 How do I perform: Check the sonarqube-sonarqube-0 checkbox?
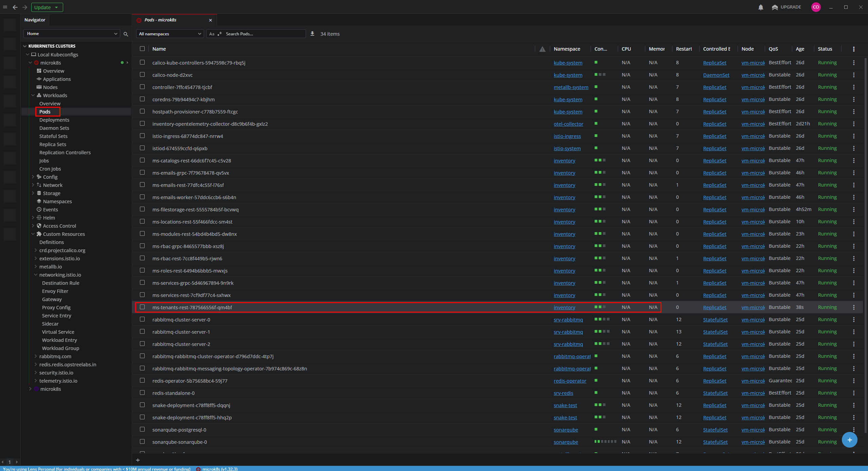[x=142, y=441]
